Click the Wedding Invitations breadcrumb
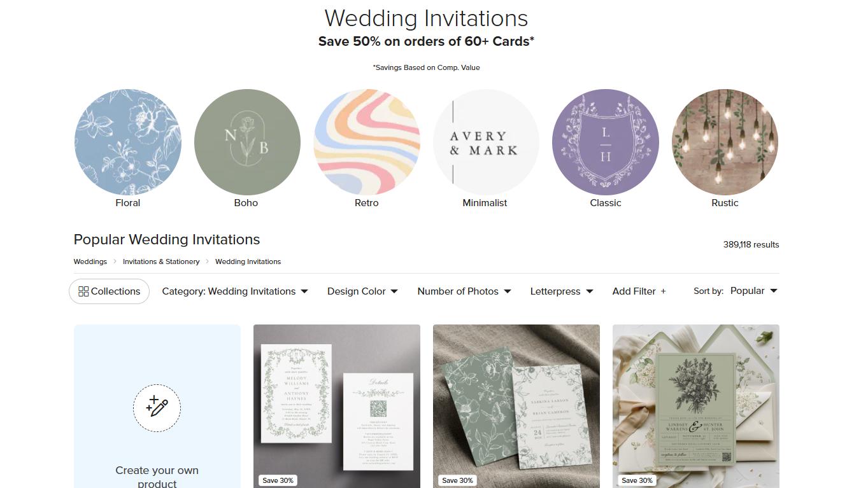 (248, 261)
